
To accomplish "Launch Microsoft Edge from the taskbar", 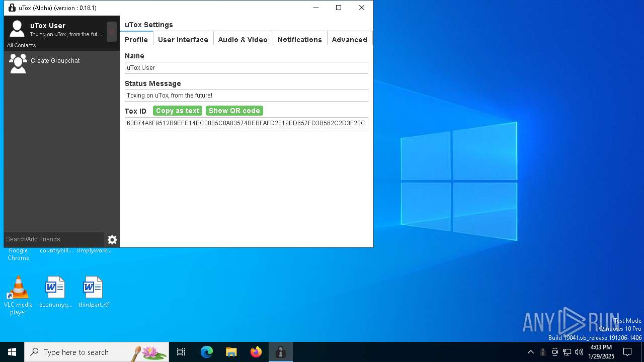I will pyautogui.click(x=207, y=352).
